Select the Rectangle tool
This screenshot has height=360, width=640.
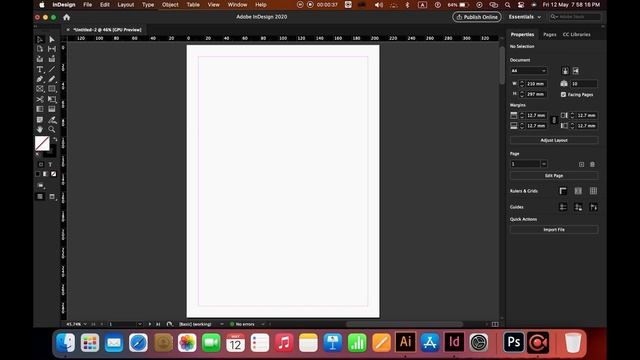pyautogui.click(x=52, y=89)
